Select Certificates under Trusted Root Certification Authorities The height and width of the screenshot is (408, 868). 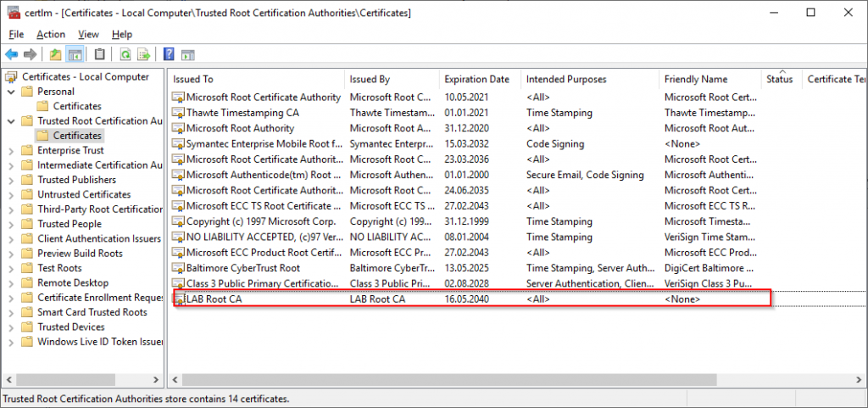pyautogui.click(x=77, y=136)
